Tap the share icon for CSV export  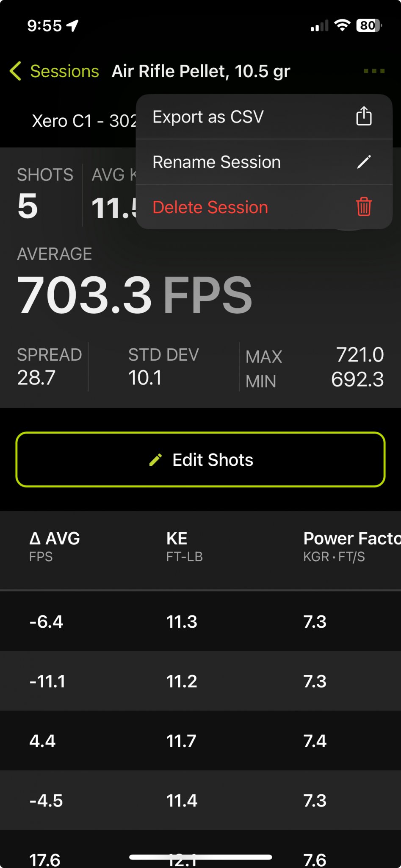click(364, 116)
